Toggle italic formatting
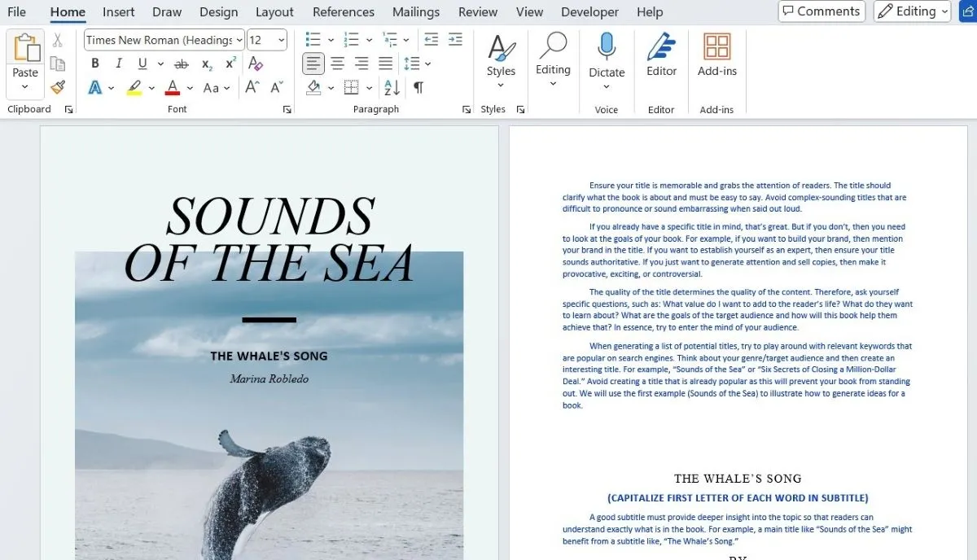This screenshot has height=560, width=977. click(x=119, y=63)
